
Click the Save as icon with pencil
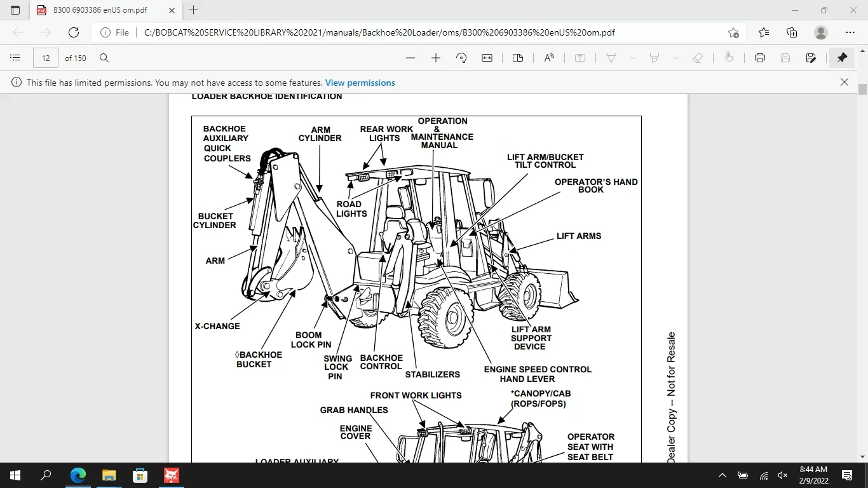[x=811, y=58]
